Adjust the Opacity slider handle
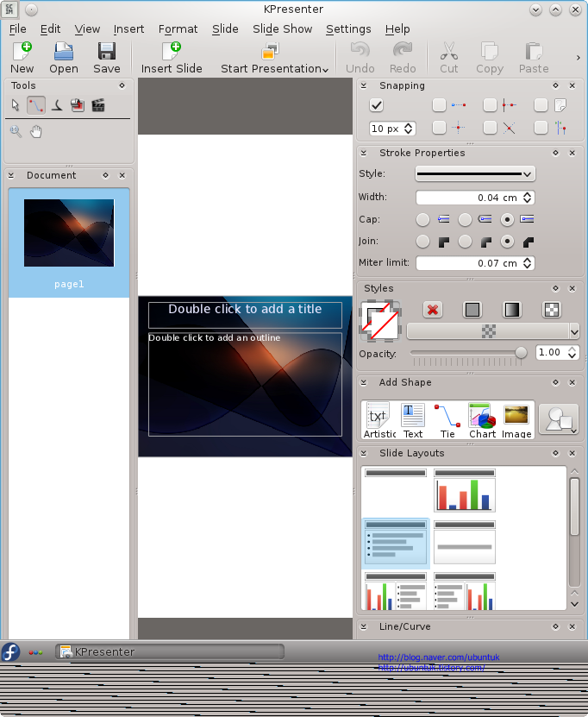Image resolution: width=588 pixels, height=717 pixels. click(x=521, y=353)
